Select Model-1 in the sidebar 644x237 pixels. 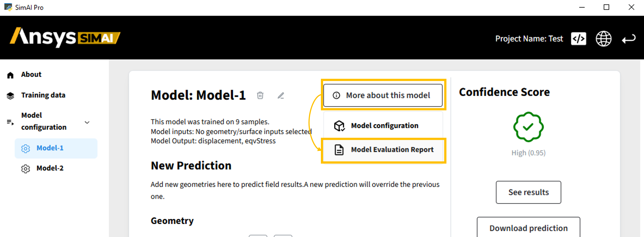click(x=50, y=148)
